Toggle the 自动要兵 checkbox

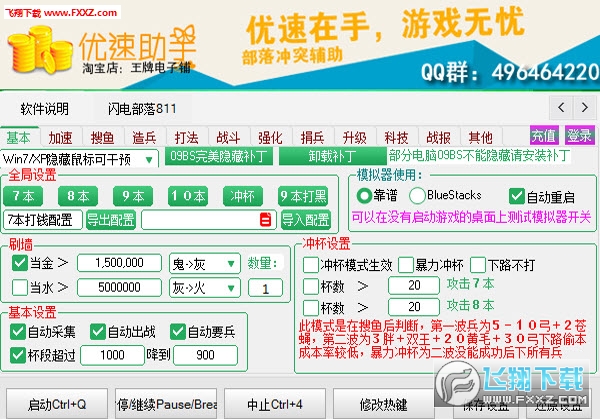(x=178, y=331)
